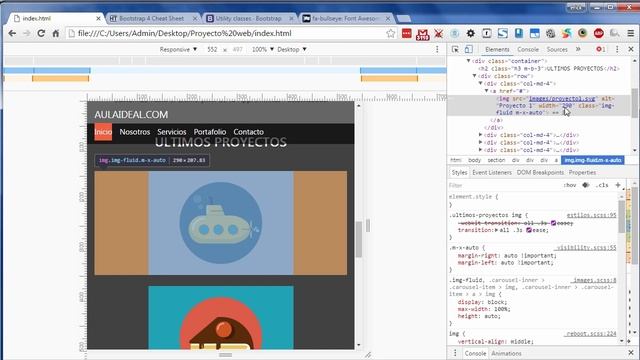Expand the first collapsed col-md-4 div

click(x=480, y=135)
